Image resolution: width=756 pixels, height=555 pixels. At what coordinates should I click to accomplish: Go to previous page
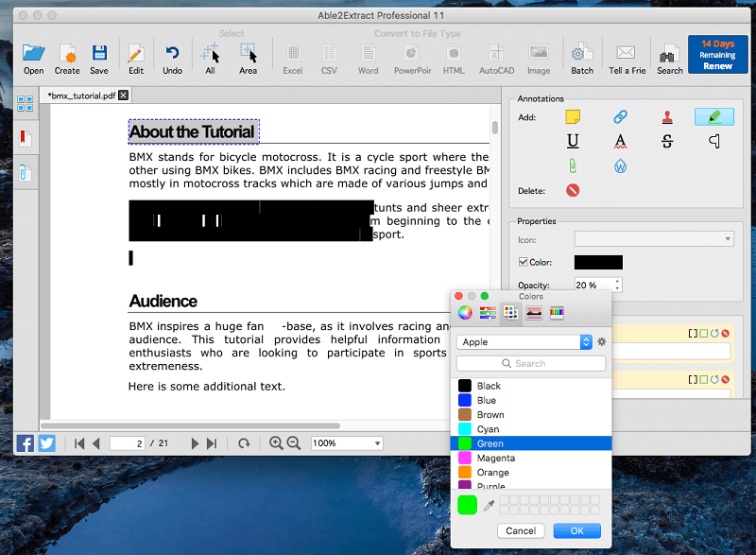coord(96,443)
